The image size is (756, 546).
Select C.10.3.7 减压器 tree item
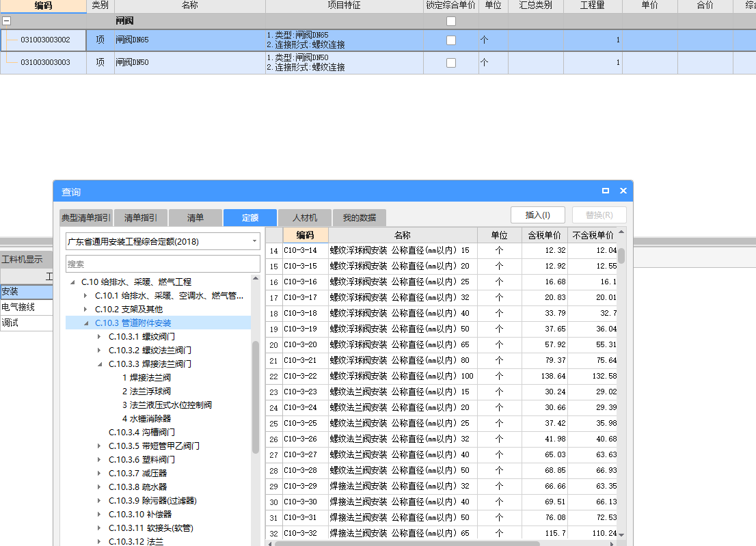[x=138, y=474]
